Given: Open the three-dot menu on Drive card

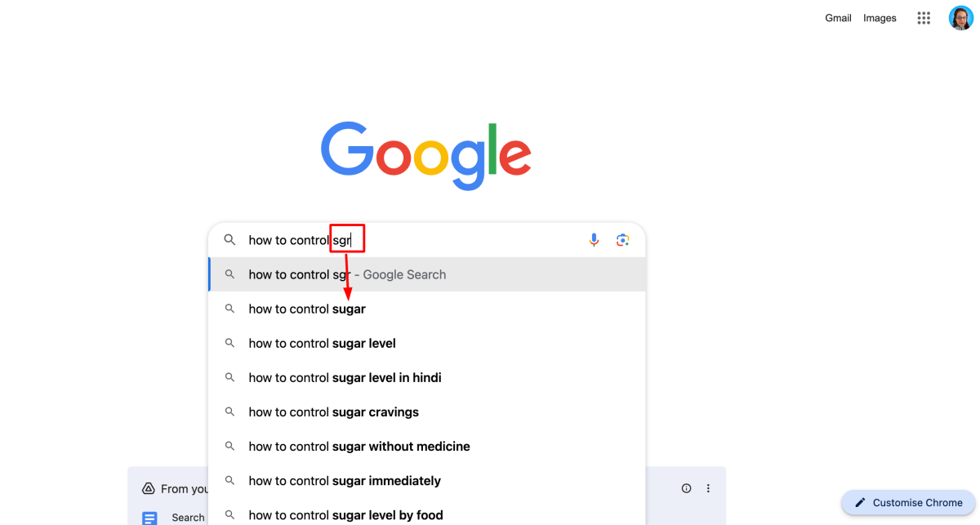Looking at the screenshot, I should [x=708, y=488].
